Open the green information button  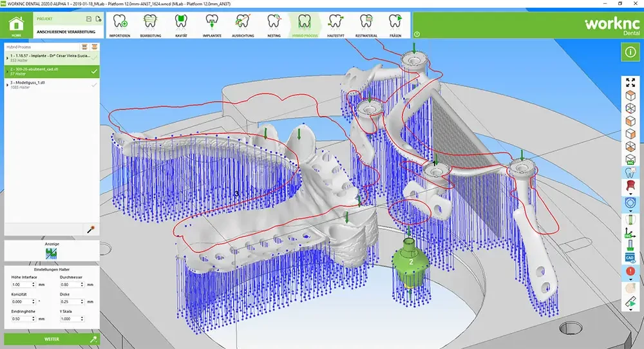[x=630, y=52]
